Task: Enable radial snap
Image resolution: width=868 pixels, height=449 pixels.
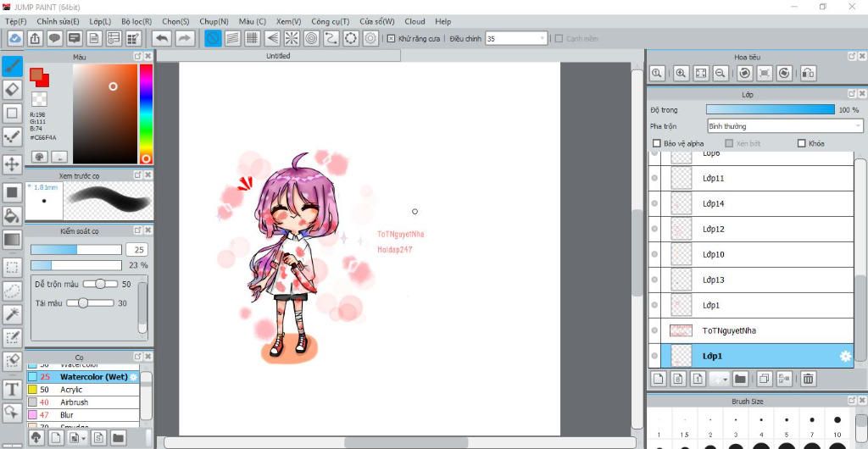Action: tap(292, 38)
